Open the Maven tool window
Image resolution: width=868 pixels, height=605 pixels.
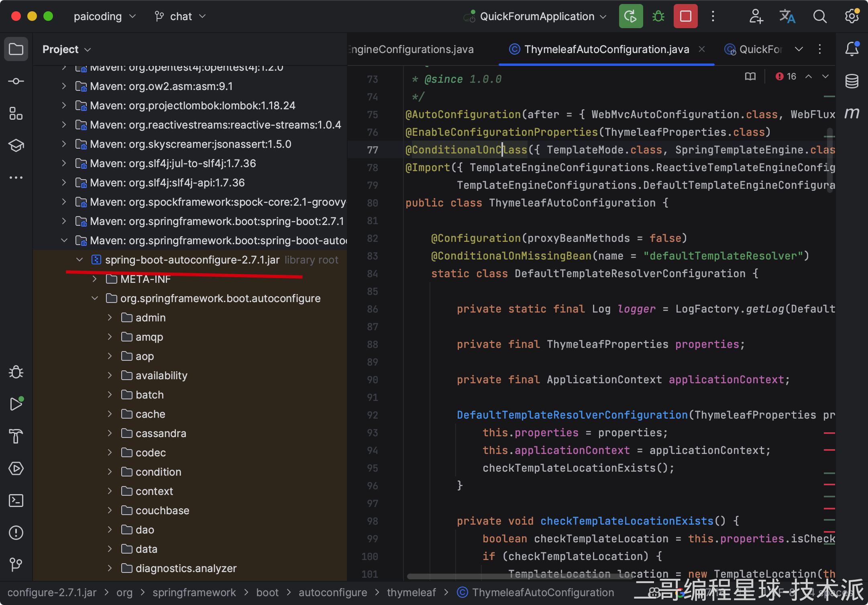(852, 113)
